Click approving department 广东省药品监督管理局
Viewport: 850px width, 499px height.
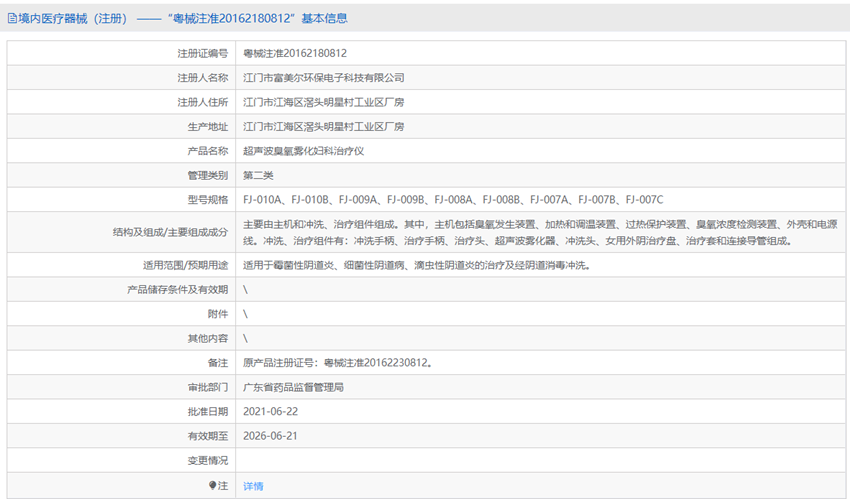(293, 387)
